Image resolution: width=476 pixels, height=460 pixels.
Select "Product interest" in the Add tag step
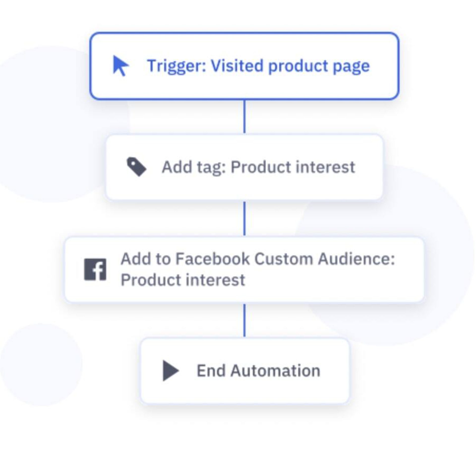pos(293,167)
